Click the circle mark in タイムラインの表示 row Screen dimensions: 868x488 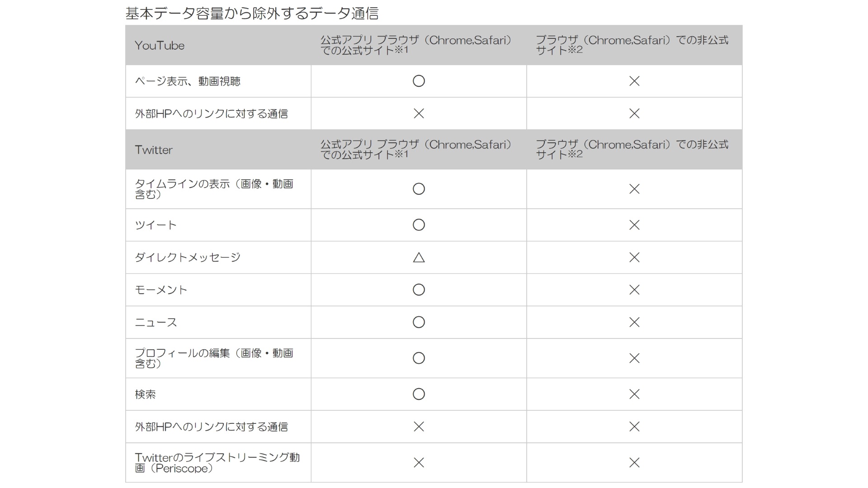(419, 189)
